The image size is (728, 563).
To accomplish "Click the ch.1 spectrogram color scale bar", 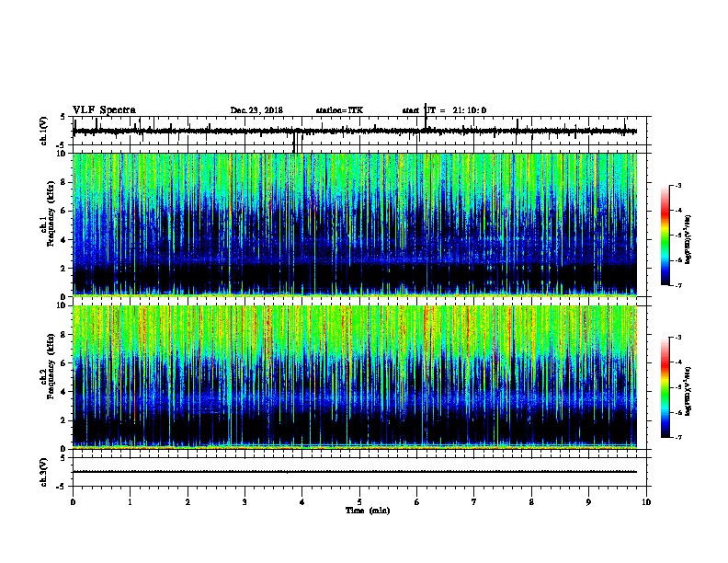I will (665, 236).
